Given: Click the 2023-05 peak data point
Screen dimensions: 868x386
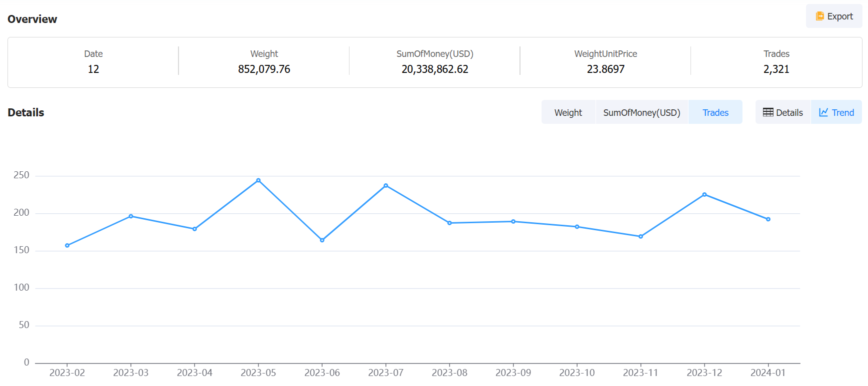Looking at the screenshot, I should 258,180.
